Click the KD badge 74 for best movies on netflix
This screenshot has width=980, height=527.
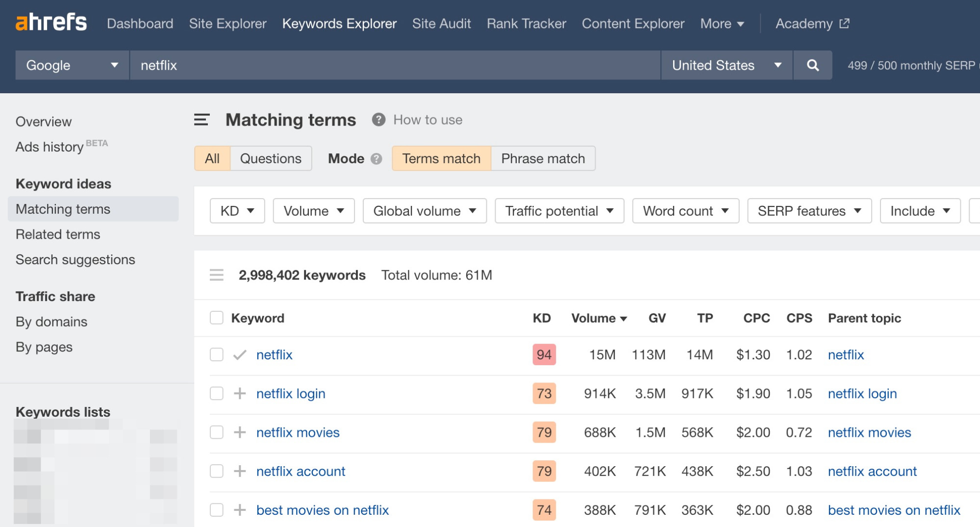[x=544, y=510]
